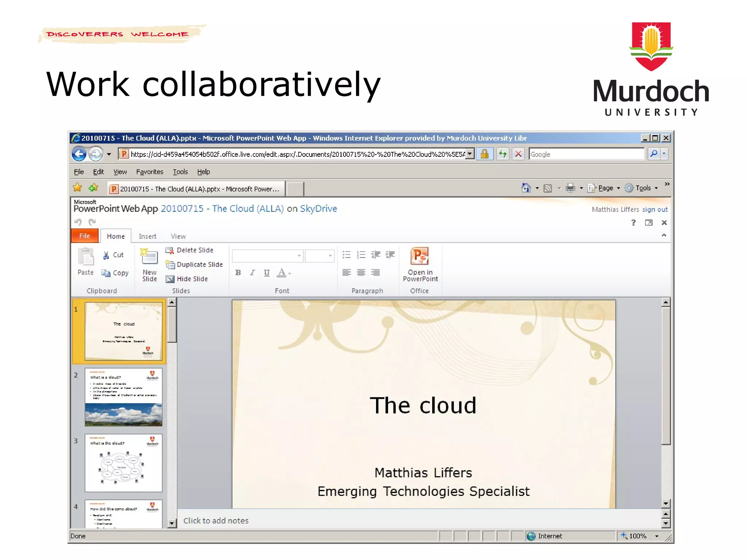This screenshot has width=747, height=560.
Task: Toggle Bold formatting
Action: click(x=238, y=273)
